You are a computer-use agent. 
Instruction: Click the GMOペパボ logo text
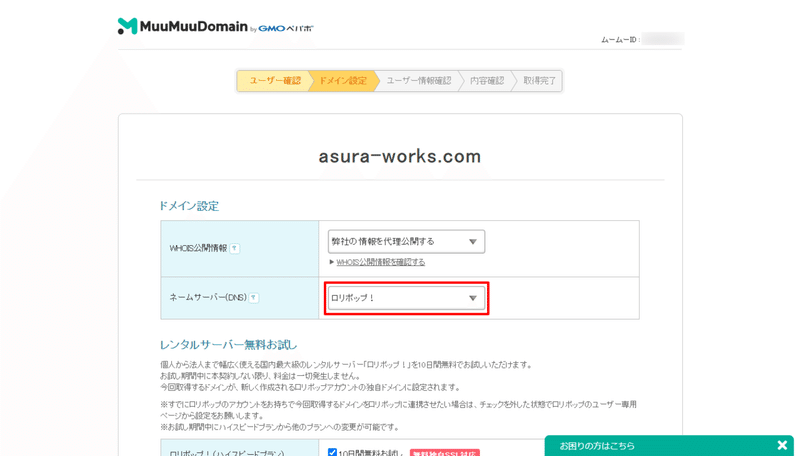pos(286,29)
